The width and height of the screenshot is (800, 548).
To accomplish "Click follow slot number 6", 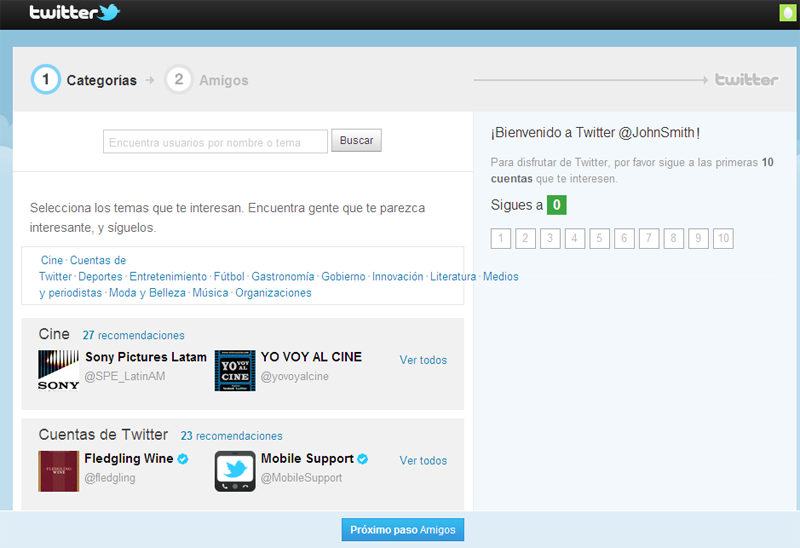I will (x=624, y=238).
